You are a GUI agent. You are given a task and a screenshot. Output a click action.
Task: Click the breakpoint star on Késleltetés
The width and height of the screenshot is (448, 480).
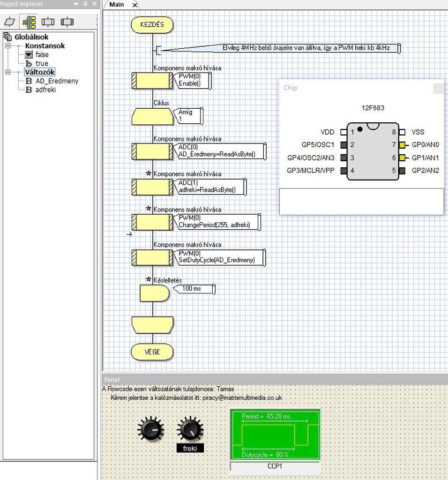click(149, 279)
